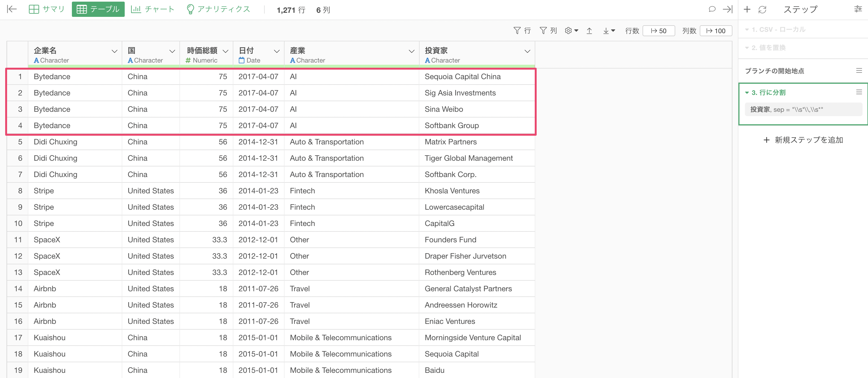Click the upload export arrow icon
The image size is (868, 378).
click(589, 31)
